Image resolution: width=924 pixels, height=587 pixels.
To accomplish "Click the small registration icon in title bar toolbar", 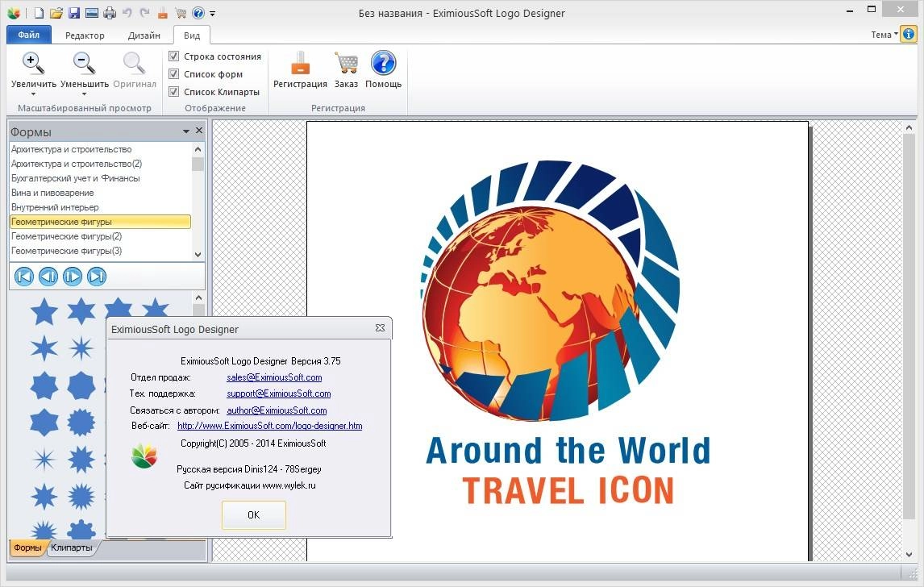I will point(163,13).
